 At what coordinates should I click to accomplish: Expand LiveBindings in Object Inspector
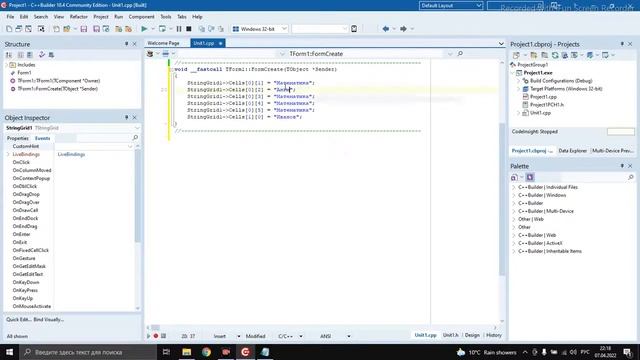pos(8,154)
